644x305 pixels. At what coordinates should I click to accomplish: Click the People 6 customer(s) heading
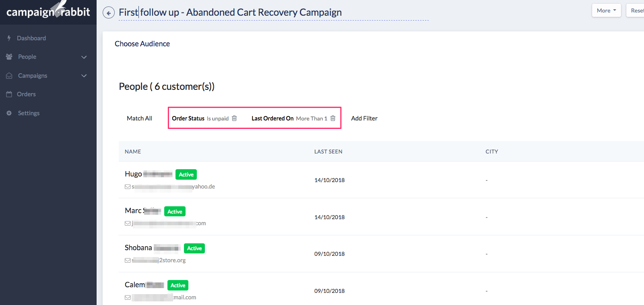click(x=167, y=87)
